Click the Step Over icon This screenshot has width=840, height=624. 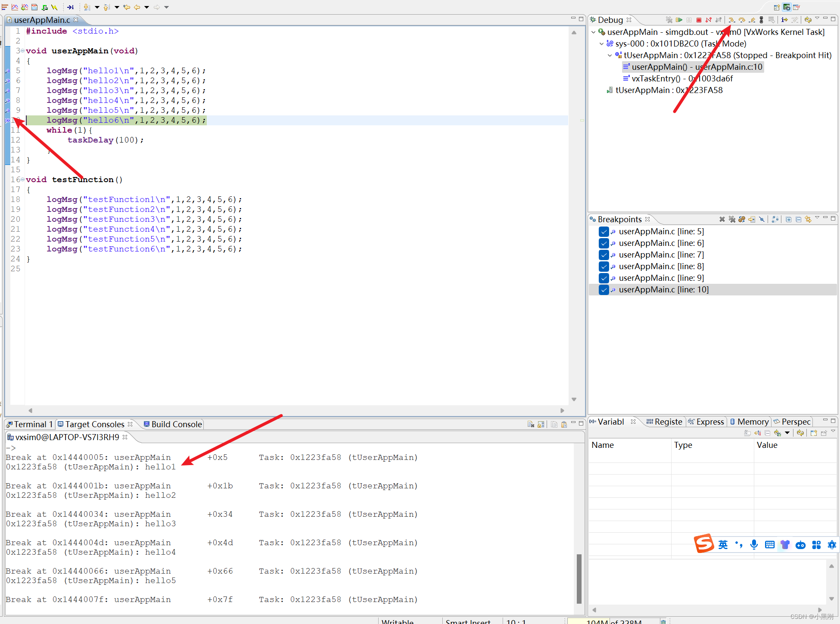click(742, 20)
